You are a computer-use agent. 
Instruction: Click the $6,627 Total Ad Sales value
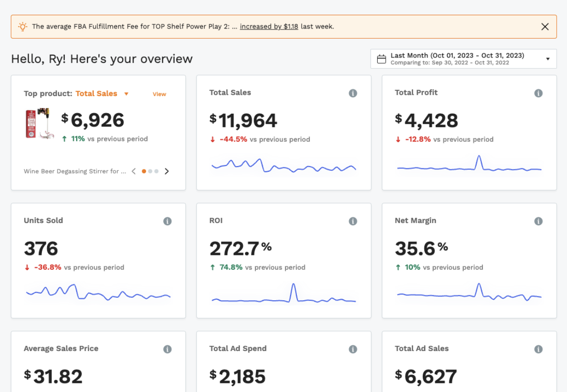click(x=426, y=376)
